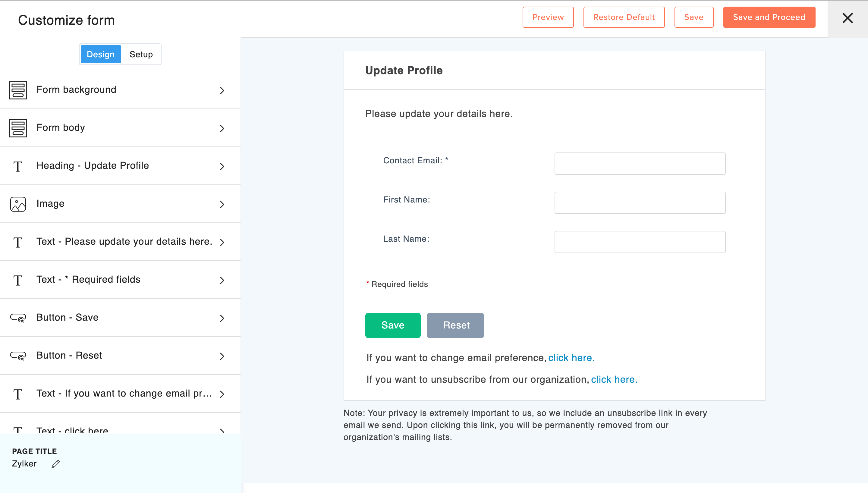Viewport: 868px width, 493px height.
Task: Click the Image picture icon
Action: [x=18, y=204]
